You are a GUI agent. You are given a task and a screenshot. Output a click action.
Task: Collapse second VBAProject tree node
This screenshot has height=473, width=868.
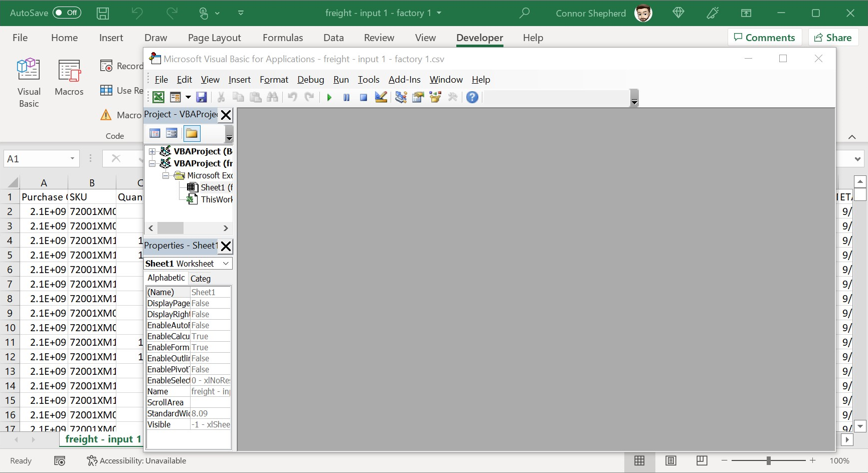[152, 163]
